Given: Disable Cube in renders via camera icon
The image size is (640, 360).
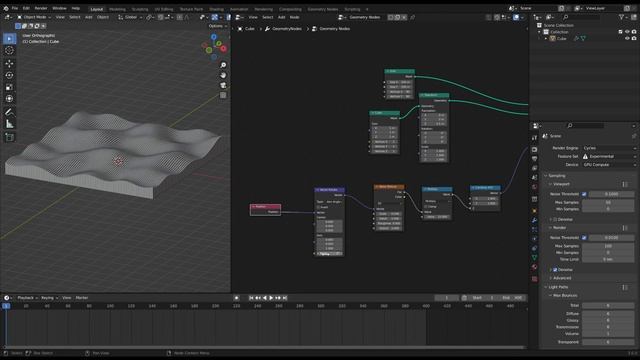Looking at the screenshot, I should click(x=634, y=38).
